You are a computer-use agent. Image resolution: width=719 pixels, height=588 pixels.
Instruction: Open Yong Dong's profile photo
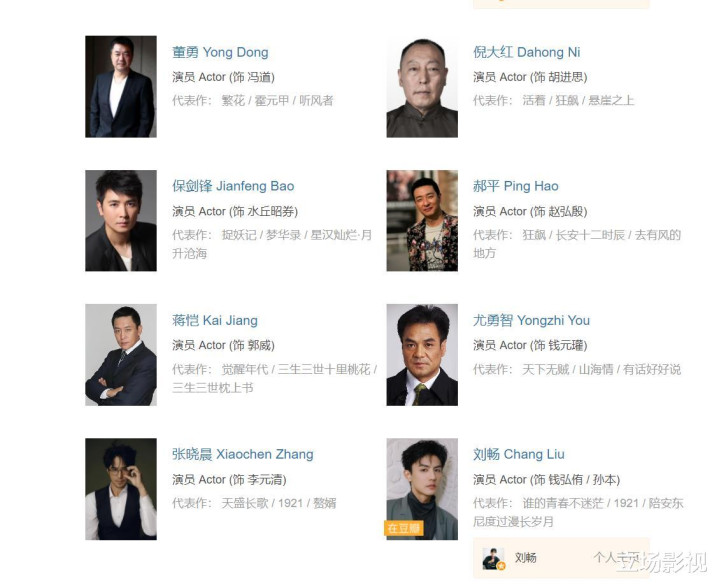(x=121, y=86)
